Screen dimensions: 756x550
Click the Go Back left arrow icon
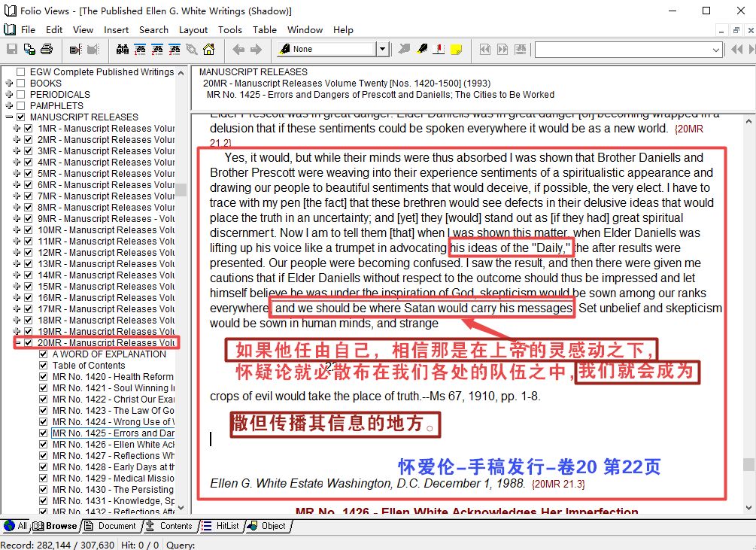pyautogui.click(x=238, y=50)
